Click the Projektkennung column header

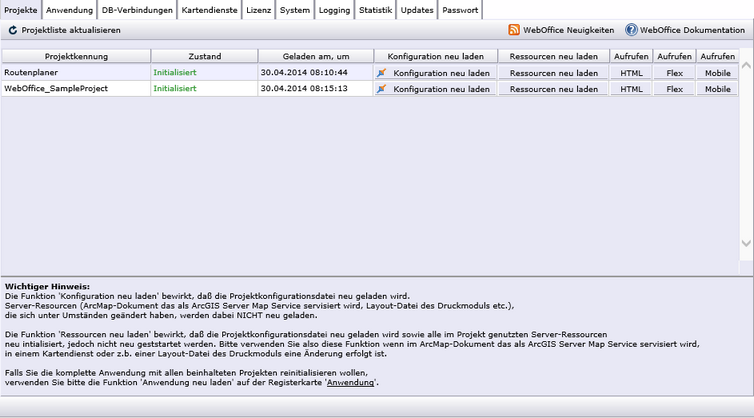(76, 56)
